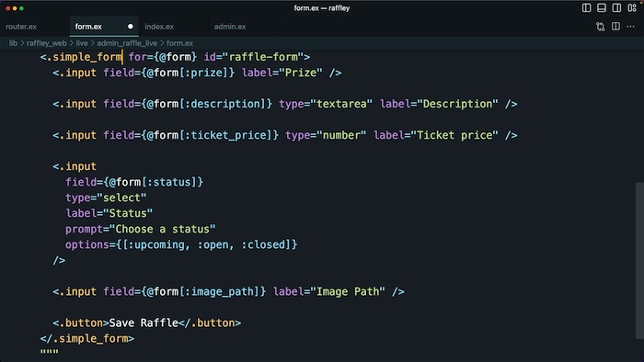Click label="Status" value

tap(128, 213)
